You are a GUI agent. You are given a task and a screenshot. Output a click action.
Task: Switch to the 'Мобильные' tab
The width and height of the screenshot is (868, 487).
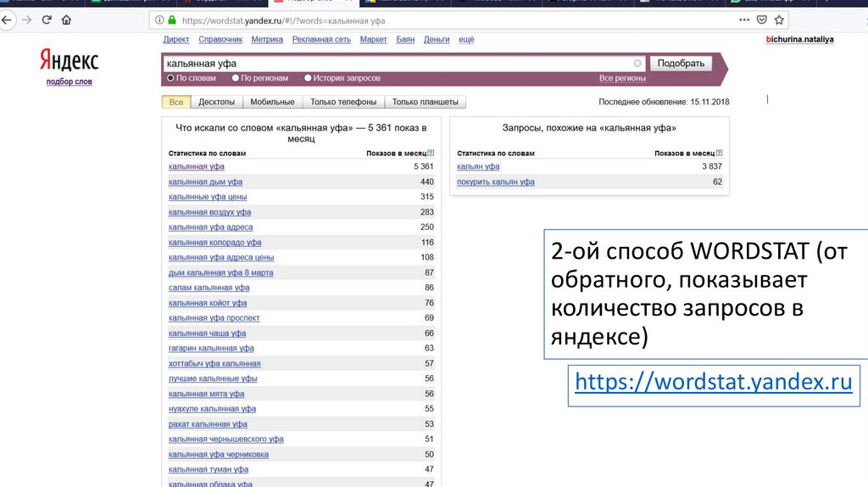pos(272,102)
